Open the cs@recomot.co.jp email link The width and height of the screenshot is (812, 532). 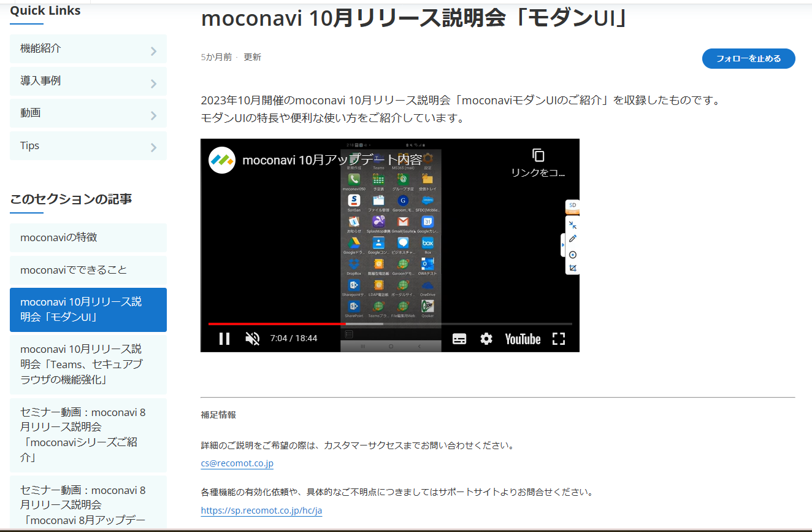[237, 463]
